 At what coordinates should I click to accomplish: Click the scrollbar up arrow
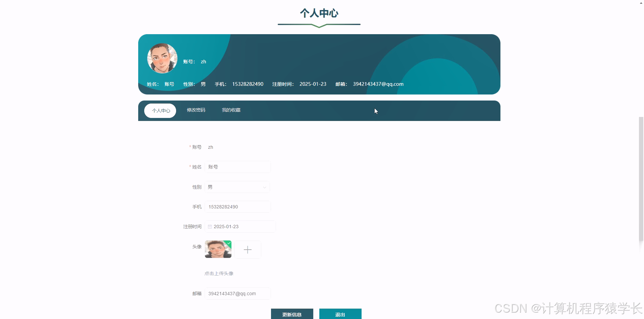(x=641, y=3)
